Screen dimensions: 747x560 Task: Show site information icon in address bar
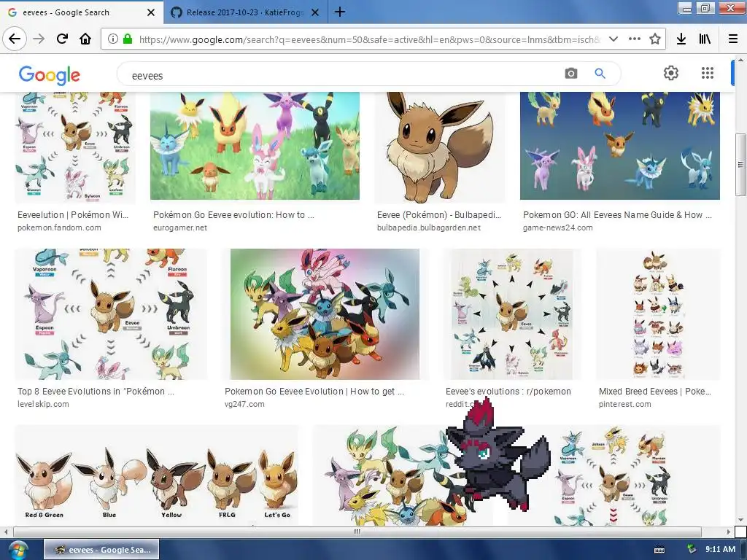click(113, 39)
